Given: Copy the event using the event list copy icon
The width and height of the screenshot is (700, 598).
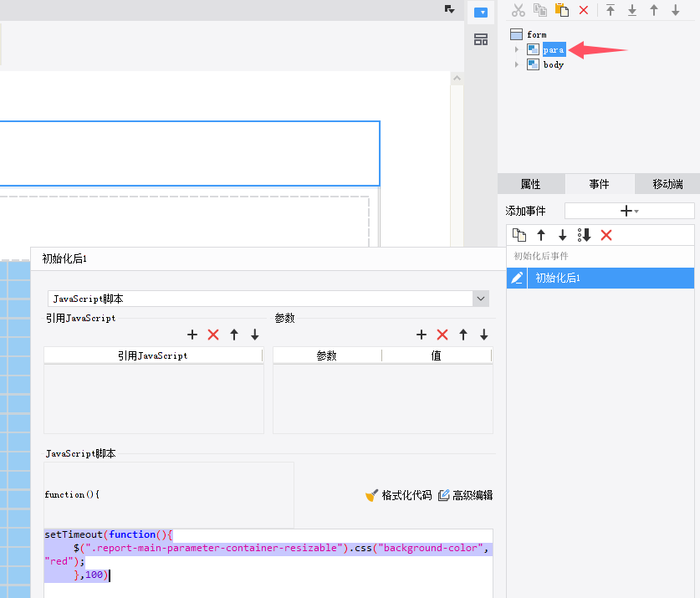Looking at the screenshot, I should click(x=519, y=235).
